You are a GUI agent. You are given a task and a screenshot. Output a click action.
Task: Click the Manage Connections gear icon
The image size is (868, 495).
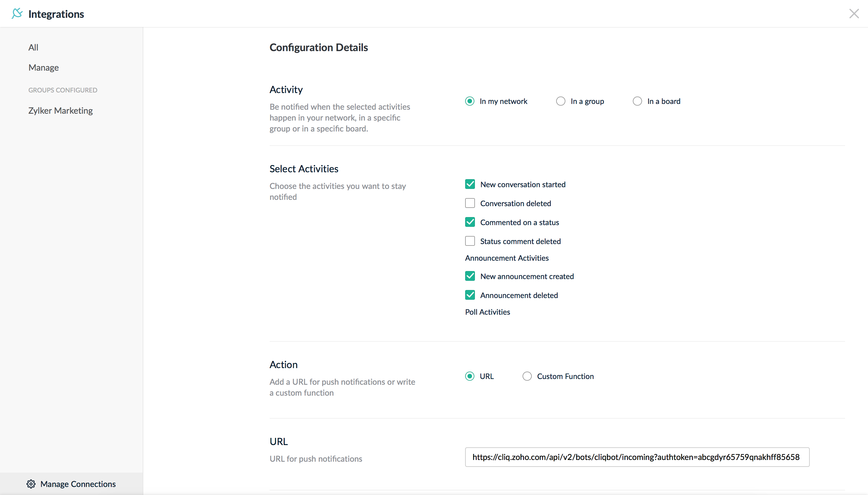pos(31,484)
